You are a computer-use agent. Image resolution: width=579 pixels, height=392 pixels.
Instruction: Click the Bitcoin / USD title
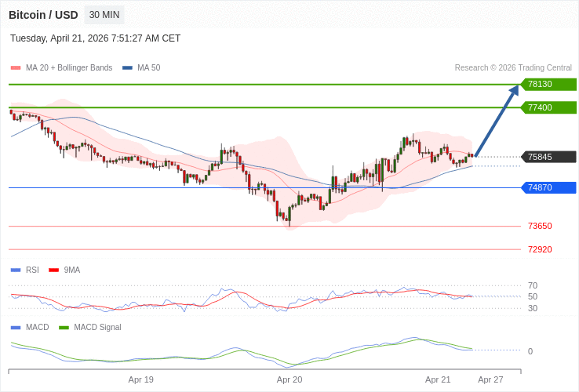pos(43,15)
